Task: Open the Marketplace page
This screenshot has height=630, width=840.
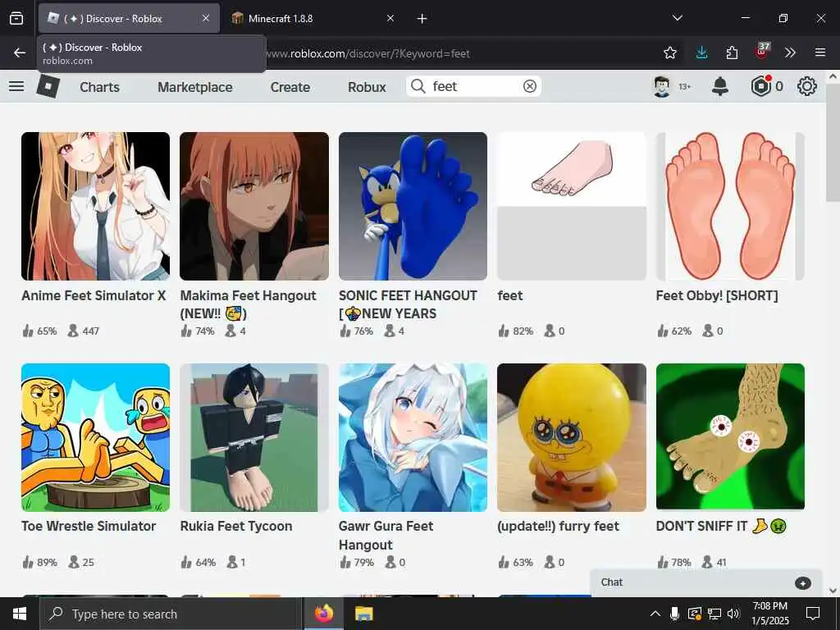Action: (x=195, y=87)
